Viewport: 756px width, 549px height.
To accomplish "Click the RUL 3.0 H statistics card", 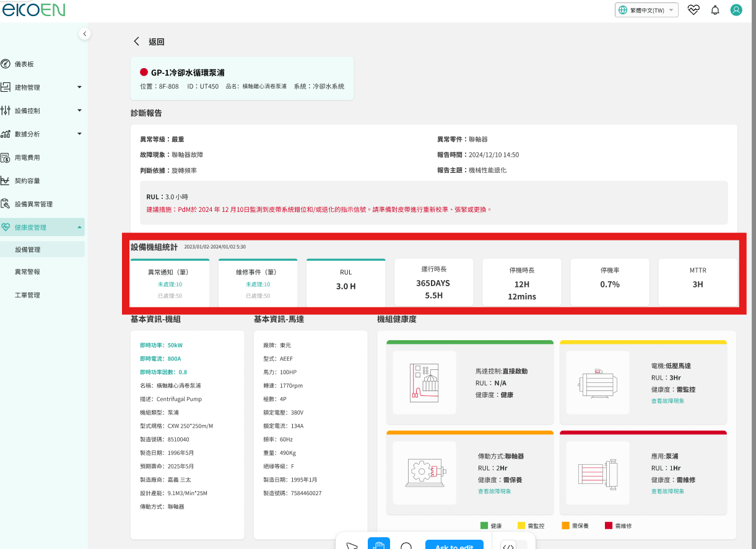I will point(345,283).
